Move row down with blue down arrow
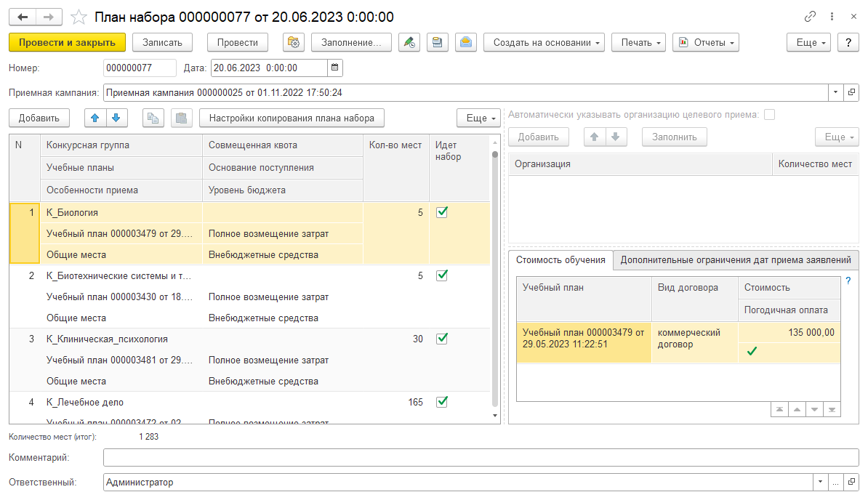 point(116,118)
